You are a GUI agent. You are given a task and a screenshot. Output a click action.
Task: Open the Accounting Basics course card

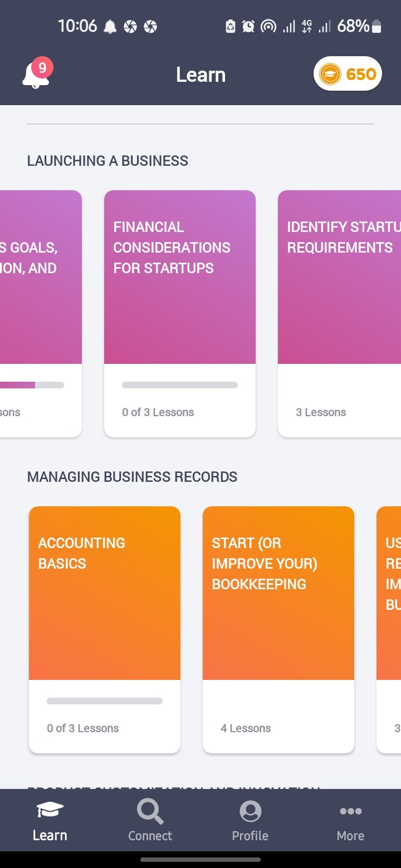tap(105, 630)
